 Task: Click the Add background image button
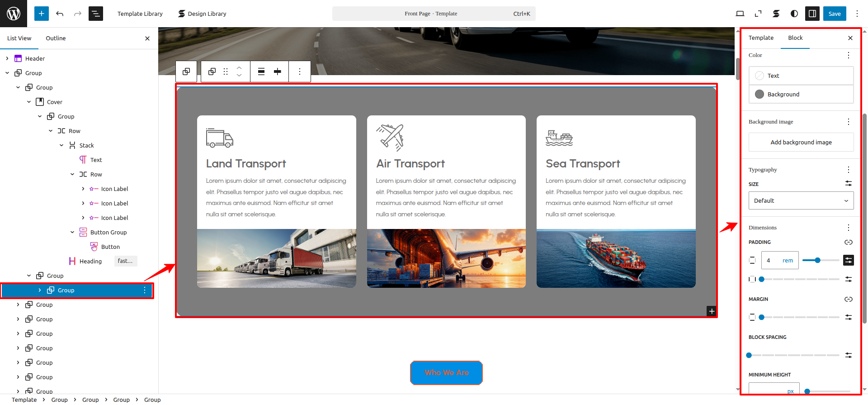(801, 142)
